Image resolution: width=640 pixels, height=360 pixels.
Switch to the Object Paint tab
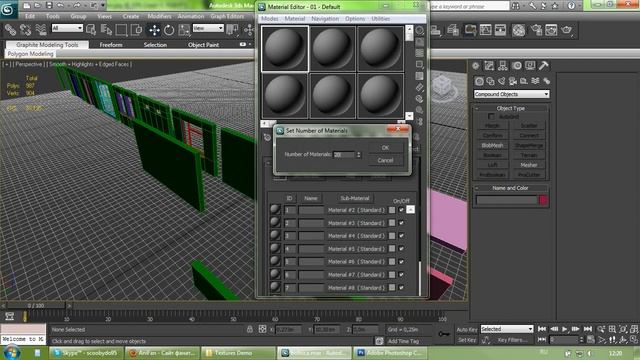click(x=203, y=44)
